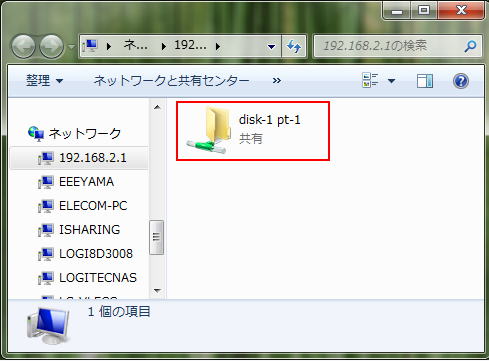The image size is (489, 361).
Task: Click the navigation pane scrollbar thumb
Action: 156,237
